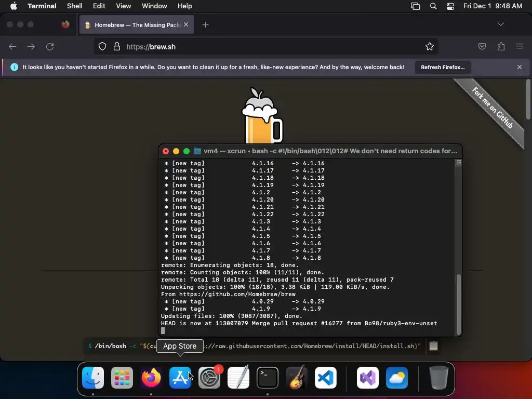This screenshot has width=532, height=399.
Task: Open Visual Studio from the Dock
Action: click(368, 378)
